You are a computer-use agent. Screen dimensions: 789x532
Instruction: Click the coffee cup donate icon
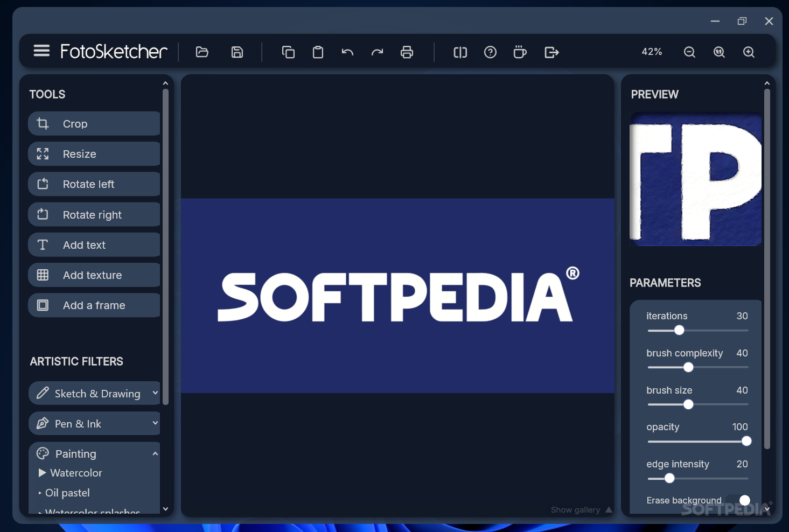point(520,52)
